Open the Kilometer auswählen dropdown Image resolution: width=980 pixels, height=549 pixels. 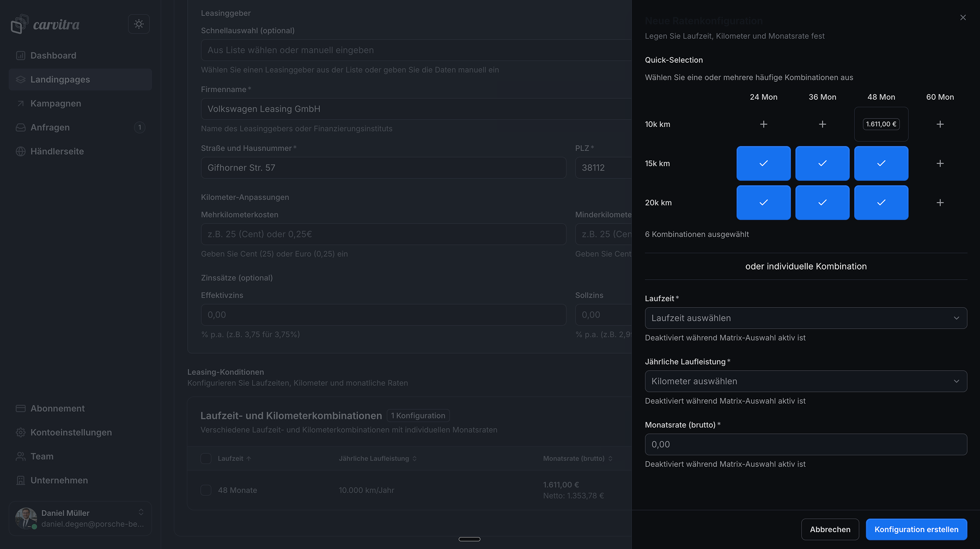805,381
